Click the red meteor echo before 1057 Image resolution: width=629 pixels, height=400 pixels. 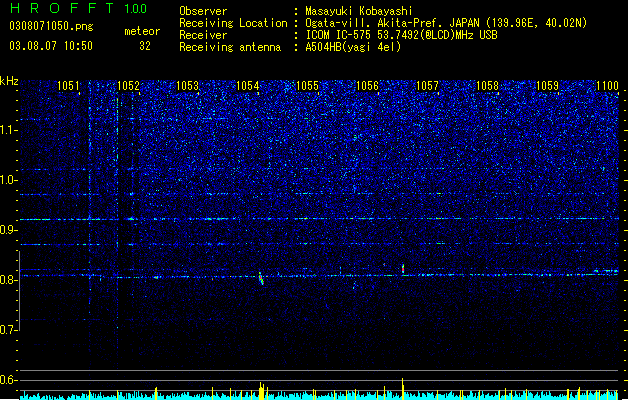(403, 269)
